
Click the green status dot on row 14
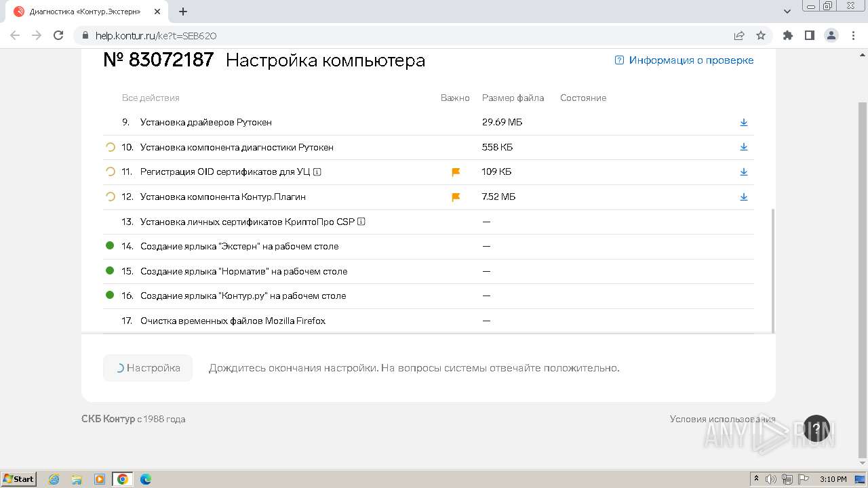pyautogui.click(x=110, y=246)
